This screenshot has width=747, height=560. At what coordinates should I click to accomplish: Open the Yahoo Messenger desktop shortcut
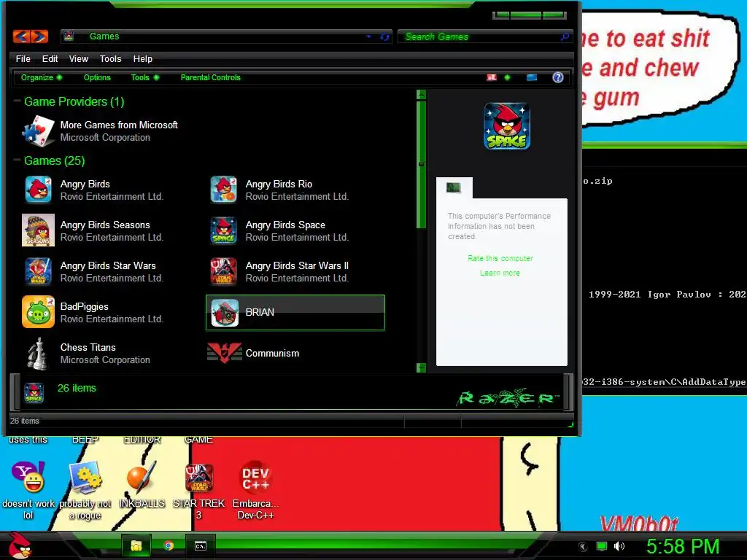pyautogui.click(x=28, y=490)
